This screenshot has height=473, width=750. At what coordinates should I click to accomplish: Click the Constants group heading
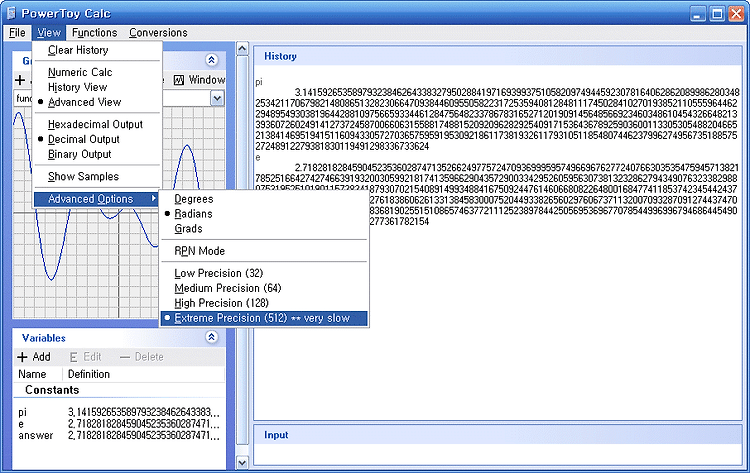pyautogui.click(x=52, y=390)
